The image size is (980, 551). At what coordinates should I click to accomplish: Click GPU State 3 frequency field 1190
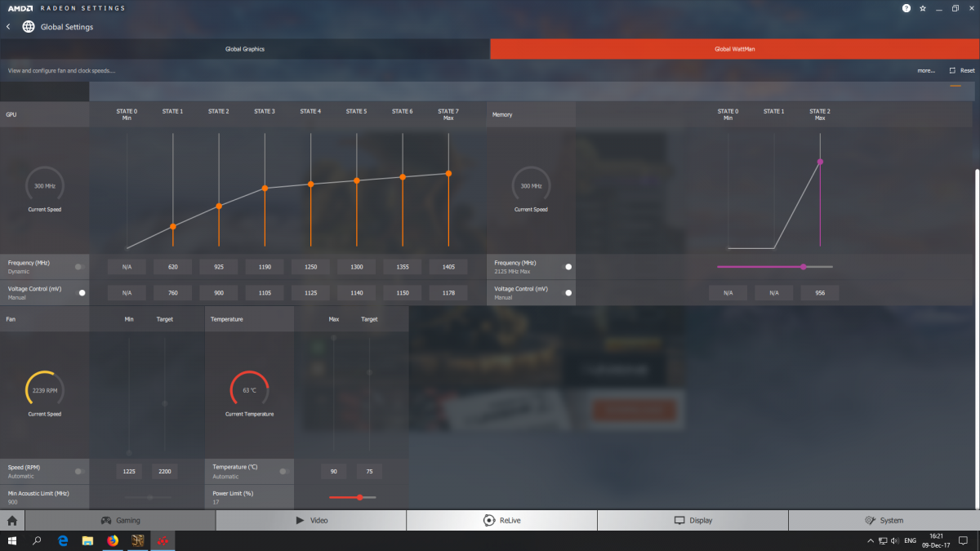point(264,267)
